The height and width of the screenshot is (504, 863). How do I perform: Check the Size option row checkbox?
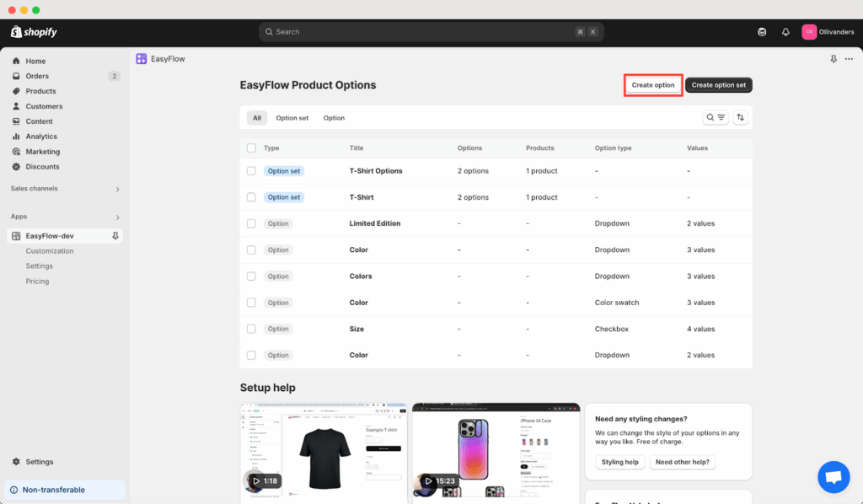[x=250, y=329]
